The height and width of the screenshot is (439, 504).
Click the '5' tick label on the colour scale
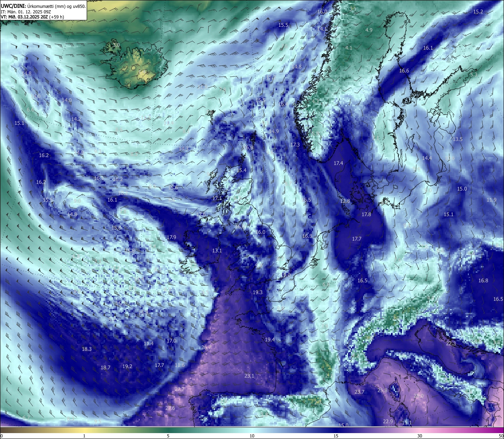pyautogui.click(x=168, y=436)
